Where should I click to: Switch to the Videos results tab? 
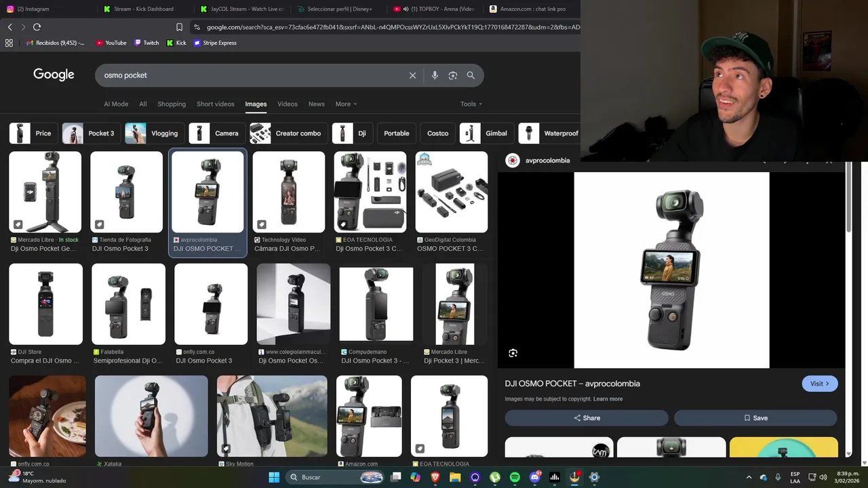tap(288, 104)
